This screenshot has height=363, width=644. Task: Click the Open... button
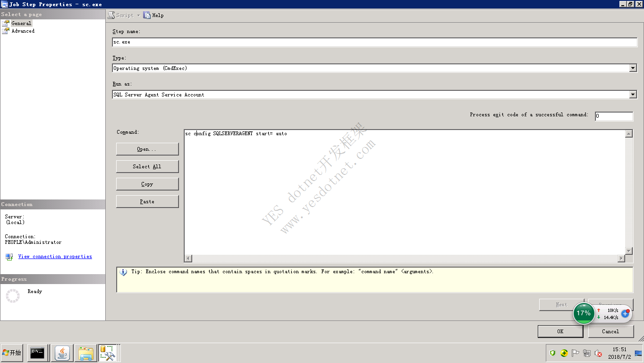[147, 149]
